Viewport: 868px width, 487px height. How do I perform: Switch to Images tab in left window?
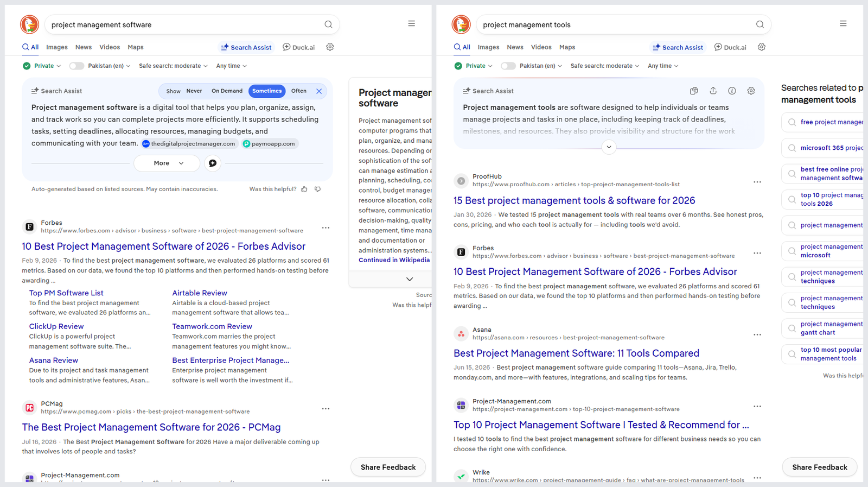tap(57, 47)
